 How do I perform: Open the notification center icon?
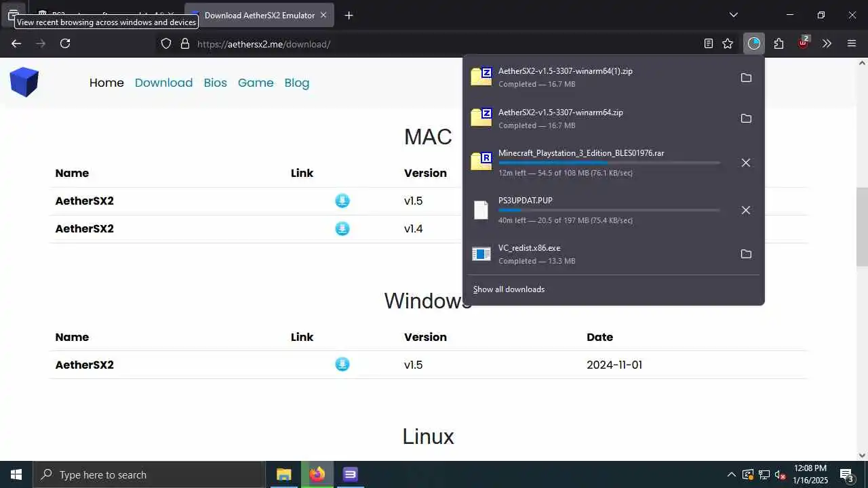point(846,474)
